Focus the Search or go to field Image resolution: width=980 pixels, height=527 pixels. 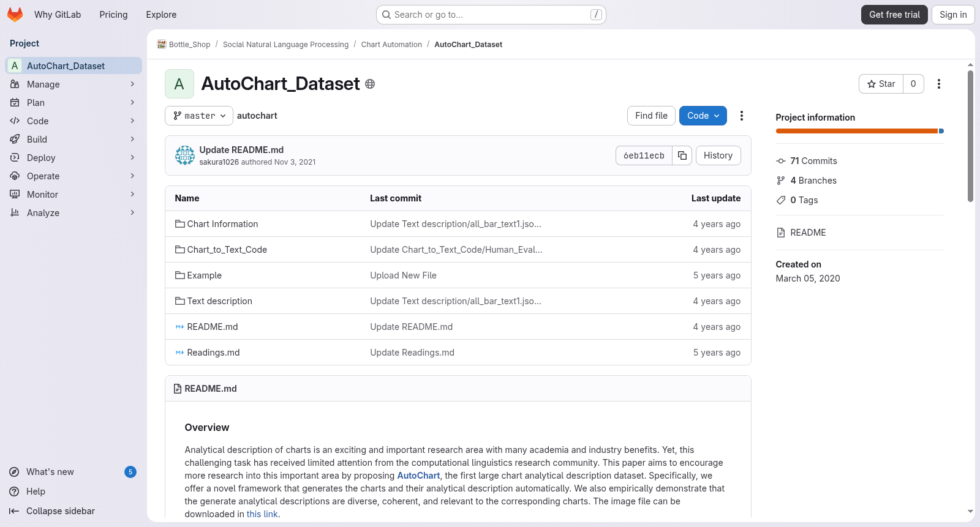(x=491, y=15)
